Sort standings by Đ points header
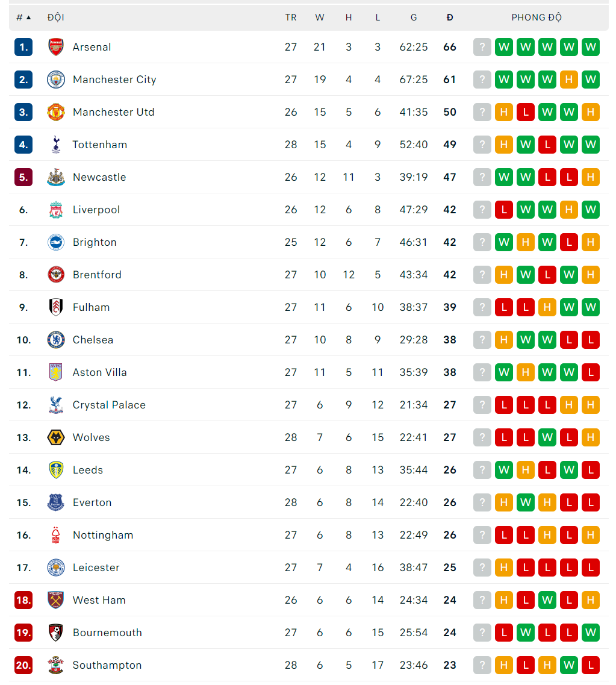 point(450,17)
